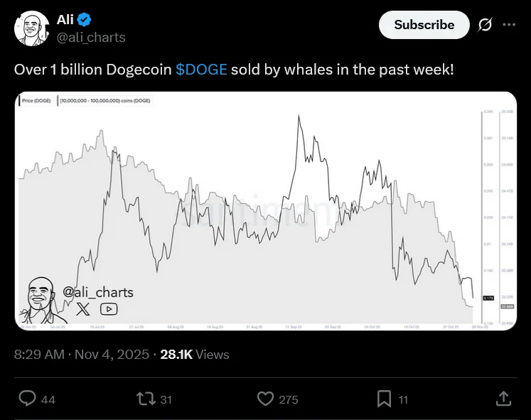Open the Grok slashed-circle icon beside Subscribe
Screen dimensions: 531x420
point(485,25)
